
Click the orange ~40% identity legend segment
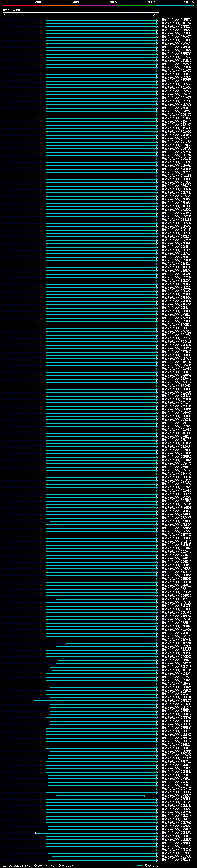(60, 6)
